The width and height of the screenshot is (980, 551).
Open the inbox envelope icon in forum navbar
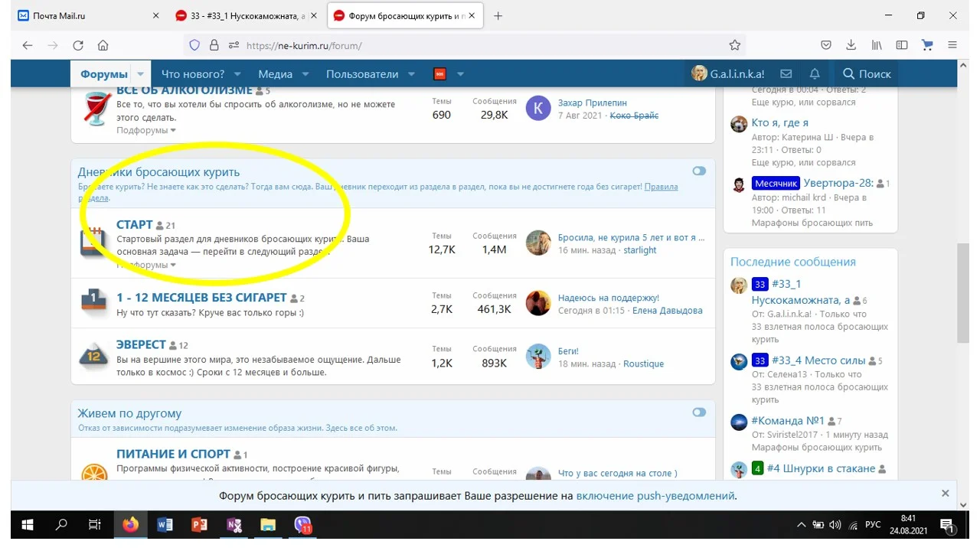click(x=786, y=74)
